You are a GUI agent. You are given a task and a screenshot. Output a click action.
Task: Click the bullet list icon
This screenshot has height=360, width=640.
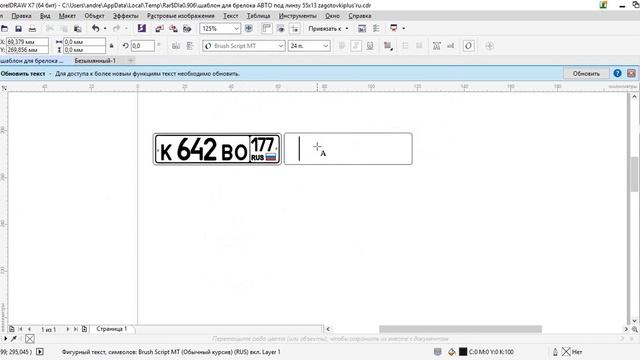pos(405,46)
